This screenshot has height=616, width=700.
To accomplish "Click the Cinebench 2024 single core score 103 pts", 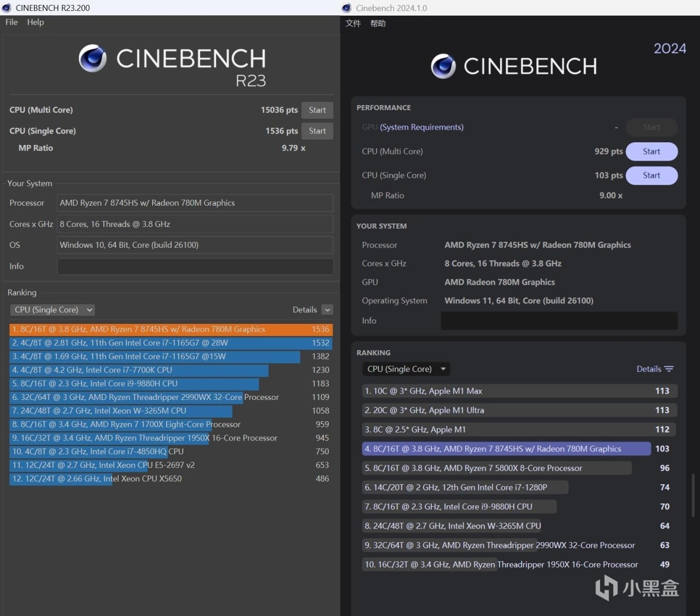I will (609, 175).
